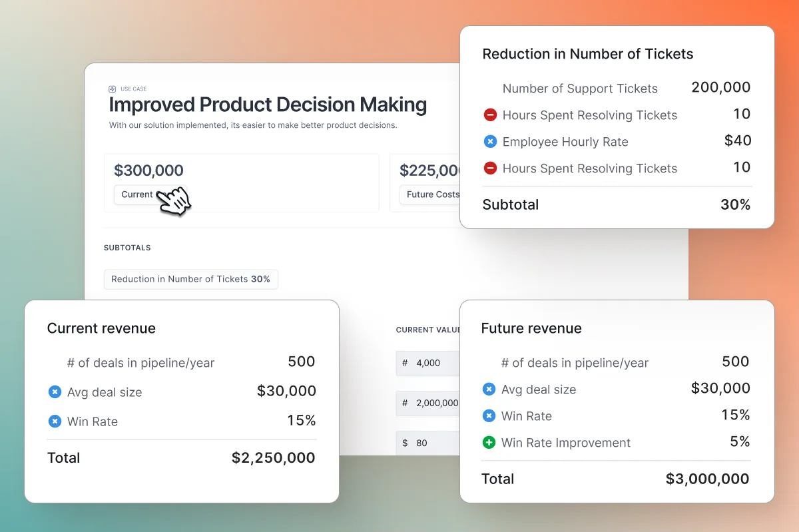799x532 pixels.
Task: Click the $2,250,000 total in Current revenue
Action: coord(273,457)
